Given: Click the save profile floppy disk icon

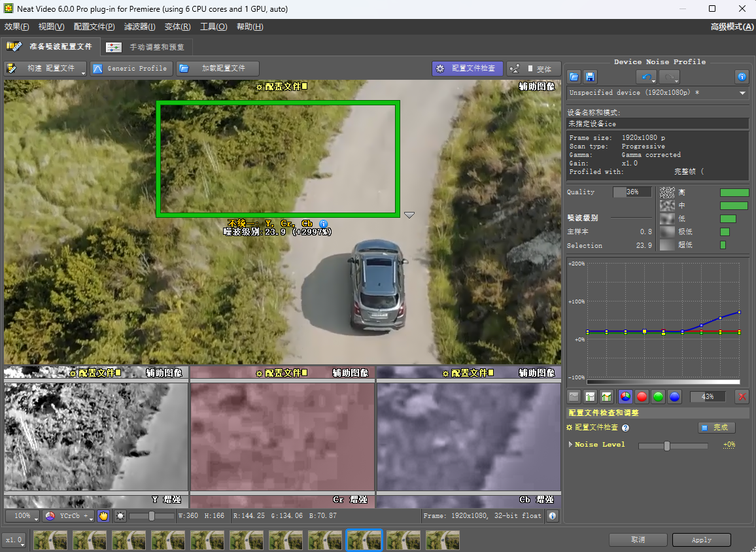Looking at the screenshot, I should [590, 77].
